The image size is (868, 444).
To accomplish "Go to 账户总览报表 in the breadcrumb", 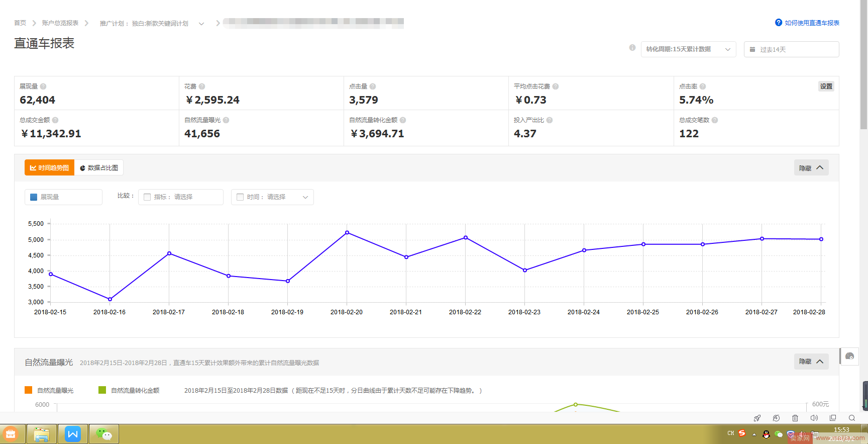I will click(x=60, y=23).
